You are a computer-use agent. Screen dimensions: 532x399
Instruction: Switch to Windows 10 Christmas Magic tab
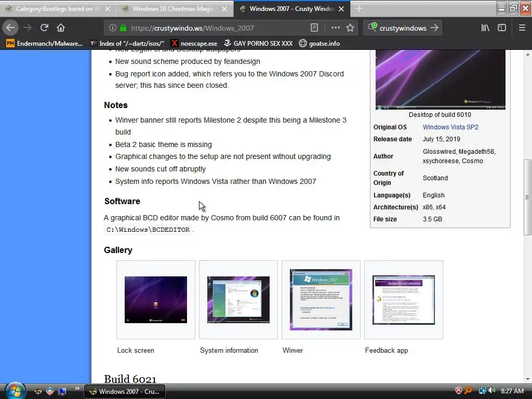click(175, 9)
